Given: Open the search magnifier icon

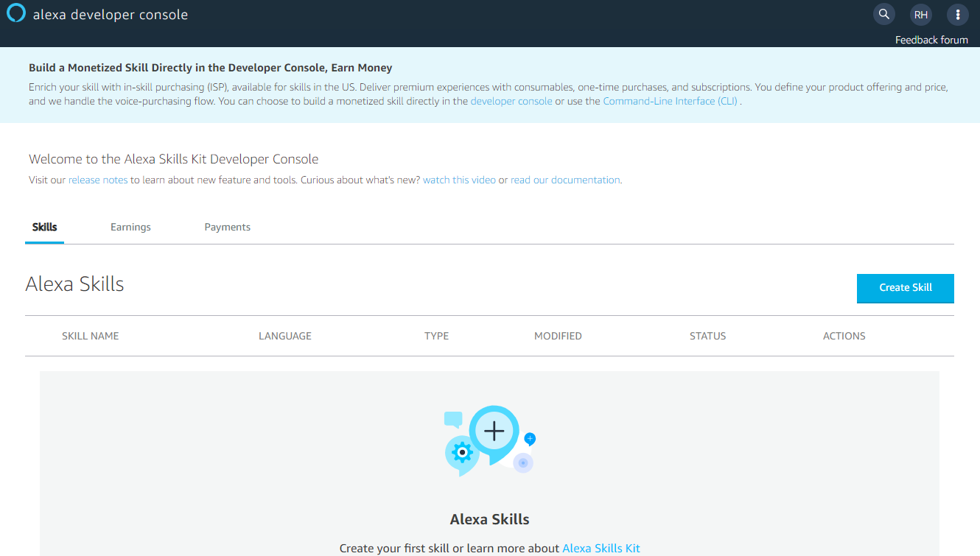Looking at the screenshot, I should pyautogui.click(x=884, y=14).
